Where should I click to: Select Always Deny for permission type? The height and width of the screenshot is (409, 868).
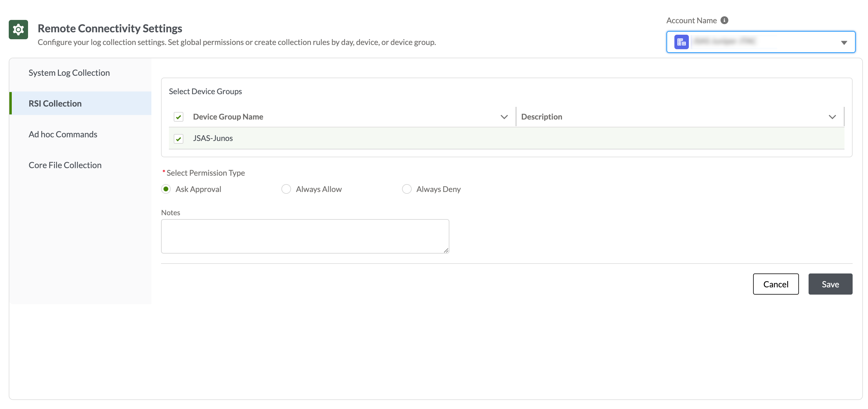click(407, 189)
